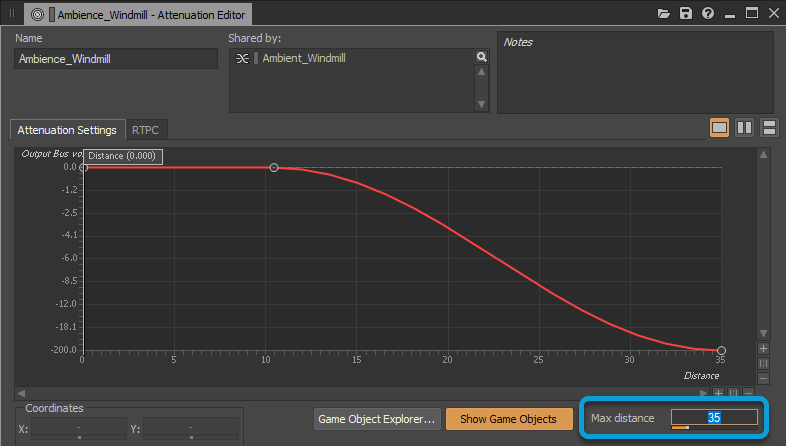
Task: Click the Ambient_Windmill random container icon
Action: point(241,59)
